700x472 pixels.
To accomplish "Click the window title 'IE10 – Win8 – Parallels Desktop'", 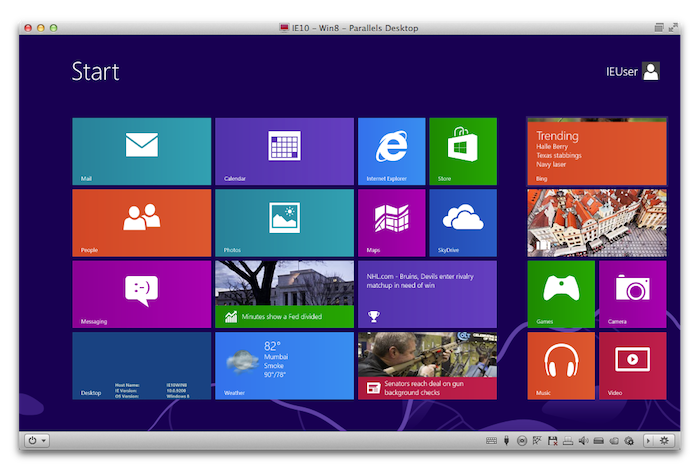I will pos(355,28).
